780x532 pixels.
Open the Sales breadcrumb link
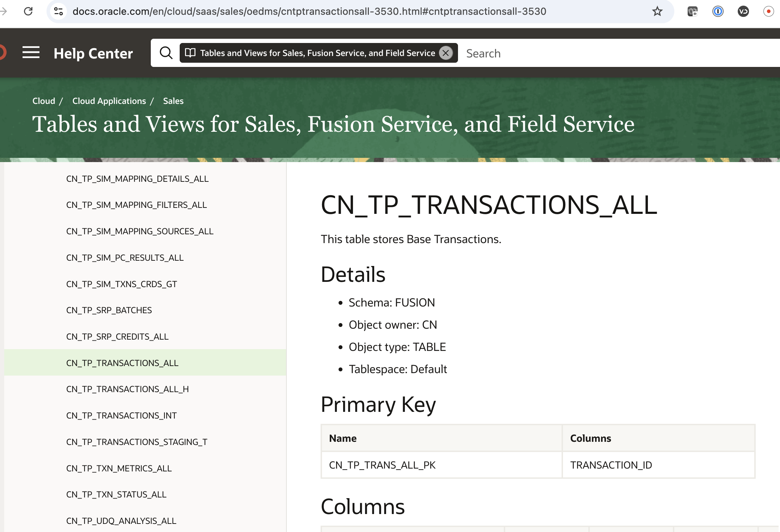point(173,101)
